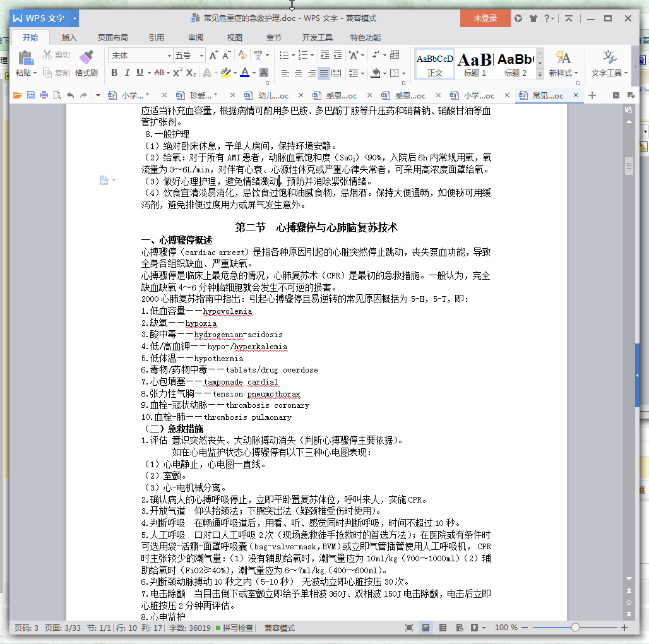Open the highlight color dropdown arrow

tap(235, 73)
